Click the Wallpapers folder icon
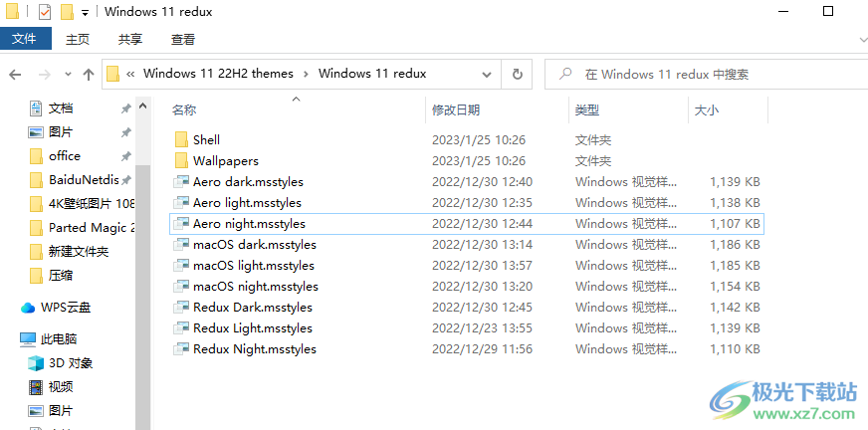Image resolution: width=868 pixels, height=430 pixels. (181, 161)
